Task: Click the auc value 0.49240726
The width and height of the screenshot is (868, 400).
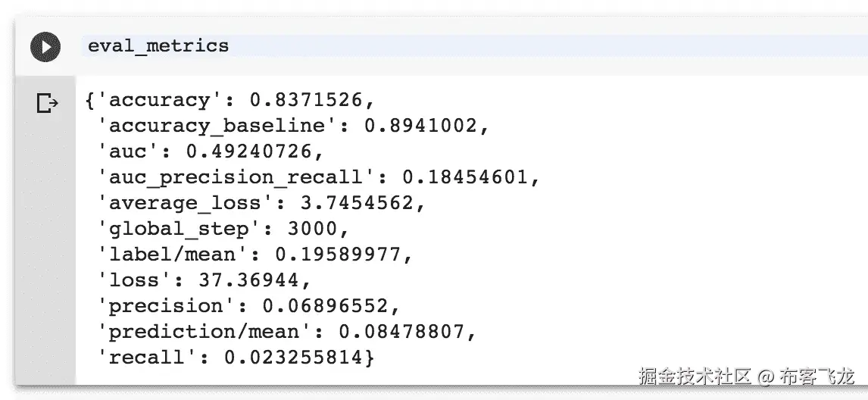Action: coord(249,152)
